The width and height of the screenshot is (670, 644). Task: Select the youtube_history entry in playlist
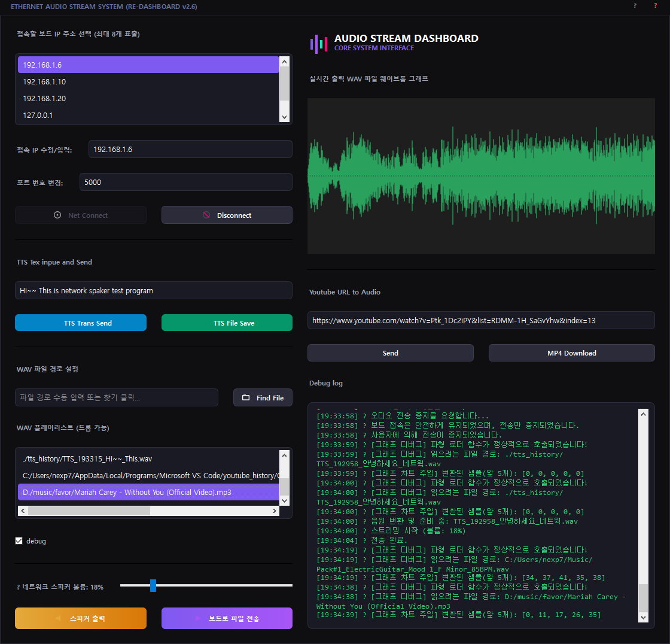point(148,475)
